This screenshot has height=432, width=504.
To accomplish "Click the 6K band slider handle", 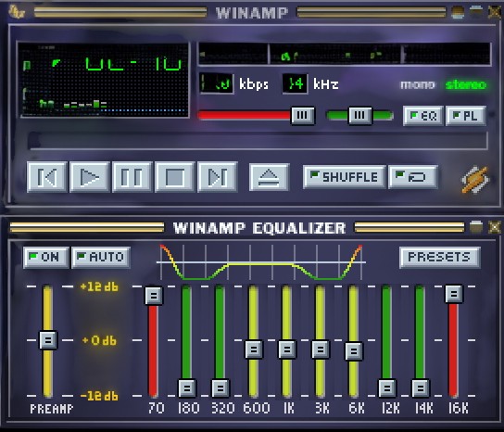I will click(354, 351).
